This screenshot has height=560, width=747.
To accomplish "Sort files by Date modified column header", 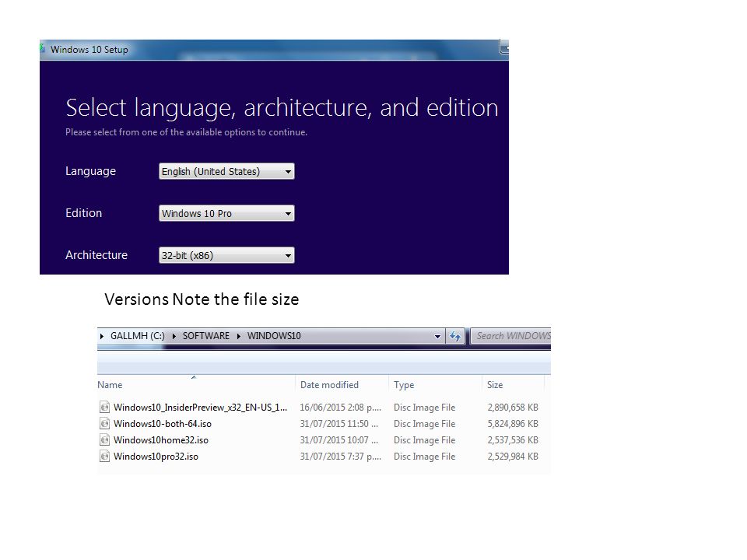I will click(x=329, y=385).
